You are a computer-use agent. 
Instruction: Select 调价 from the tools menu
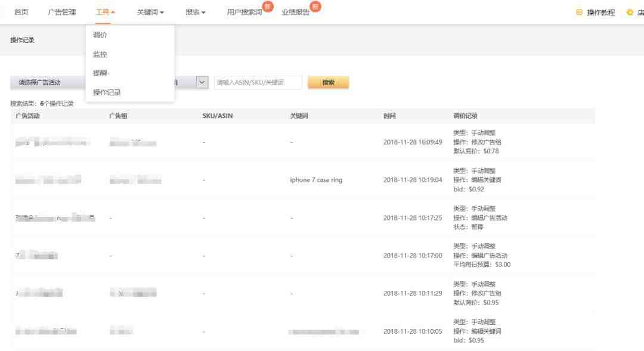point(100,35)
